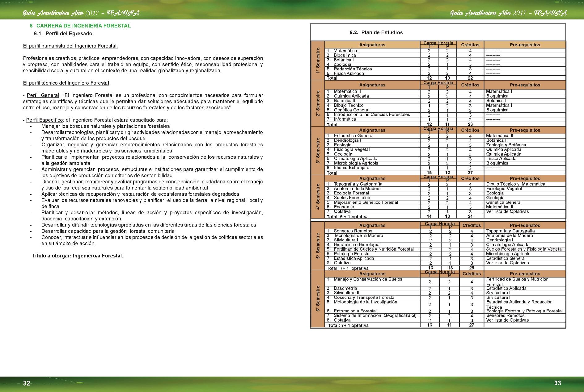
Task: Click 'Total: 7+ 1 optativa' in 6° Semestre
Action: tap(348, 325)
